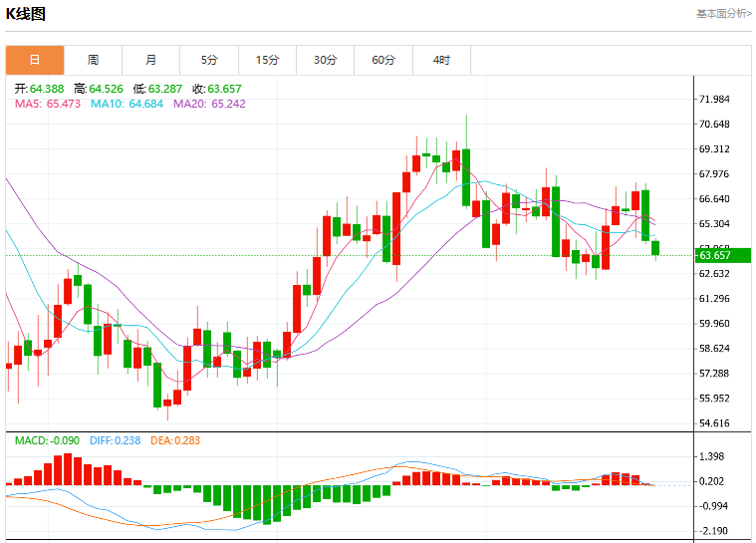Open the 5分 interval tab
This screenshot has height=543, width=756.
point(209,61)
